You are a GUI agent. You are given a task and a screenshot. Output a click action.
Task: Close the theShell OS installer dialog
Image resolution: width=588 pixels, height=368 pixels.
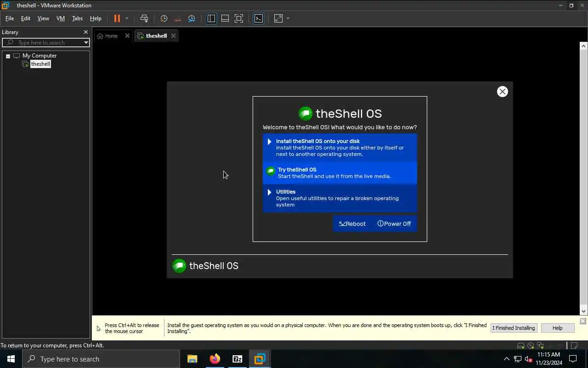point(503,92)
